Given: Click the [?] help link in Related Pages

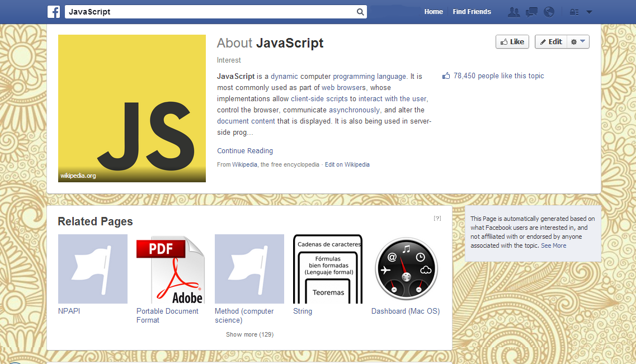Looking at the screenshot, I should [437, 218].
